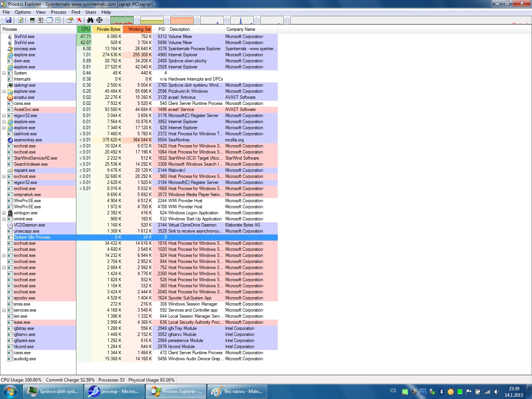
Task: Click the binoculars Find Handle icon
Action: (90, 20)
